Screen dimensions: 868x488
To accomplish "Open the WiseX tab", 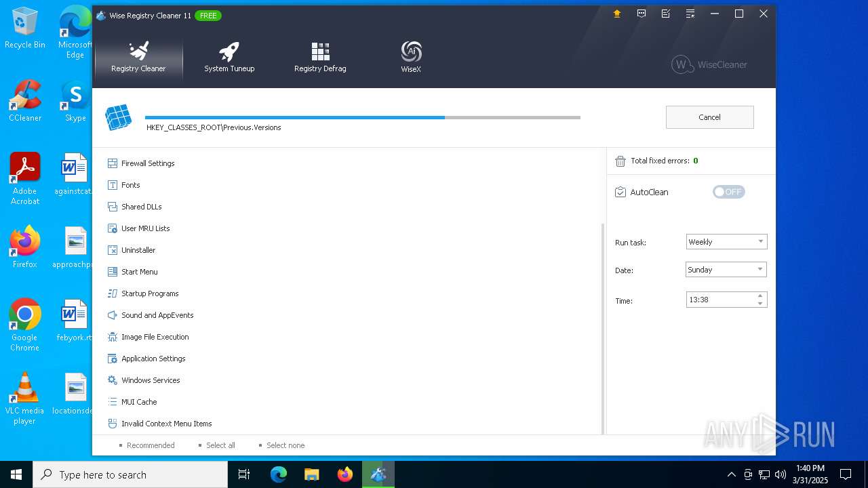I will (x=411, y=58).
